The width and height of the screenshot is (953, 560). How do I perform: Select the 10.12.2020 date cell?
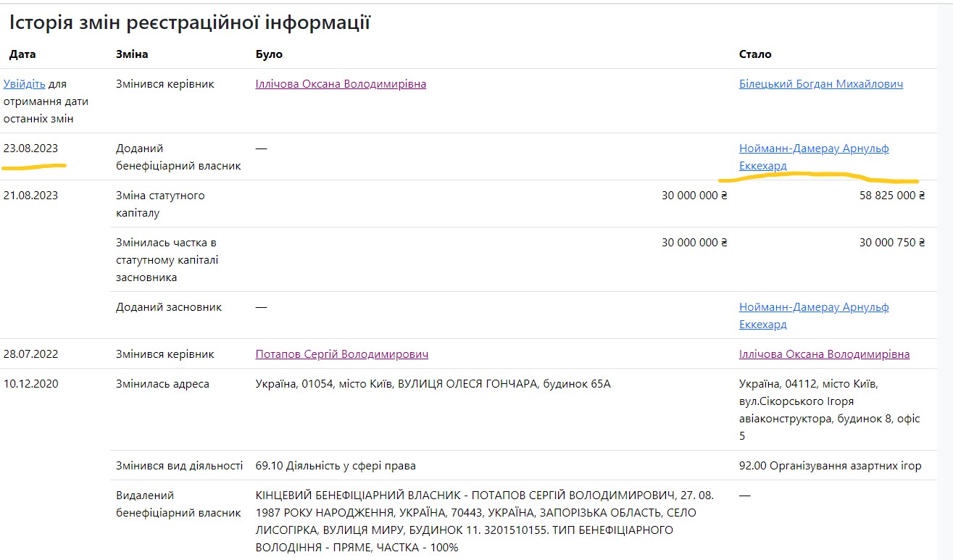tap(30, 384)
